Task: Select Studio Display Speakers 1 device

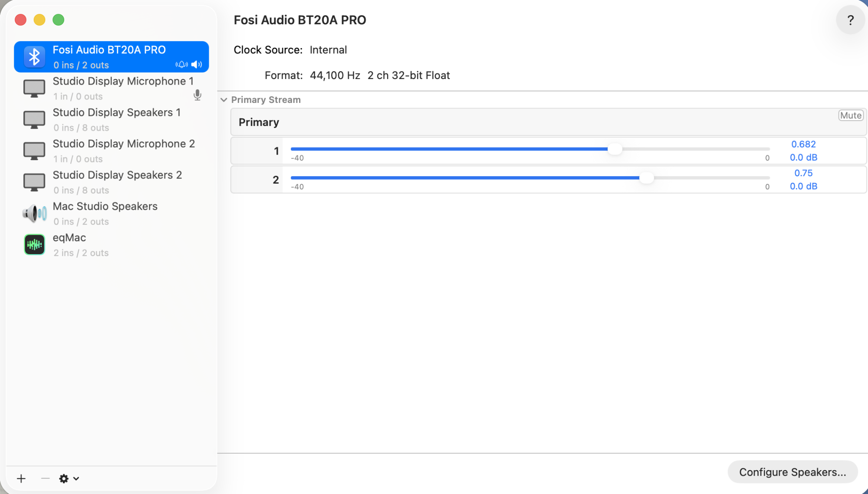Action: tap(116, 119)
